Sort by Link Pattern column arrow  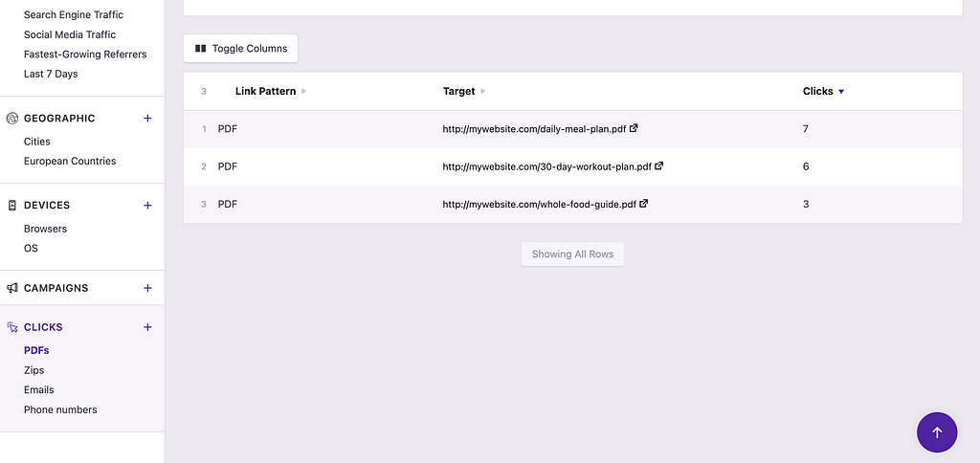pos(304,92)
